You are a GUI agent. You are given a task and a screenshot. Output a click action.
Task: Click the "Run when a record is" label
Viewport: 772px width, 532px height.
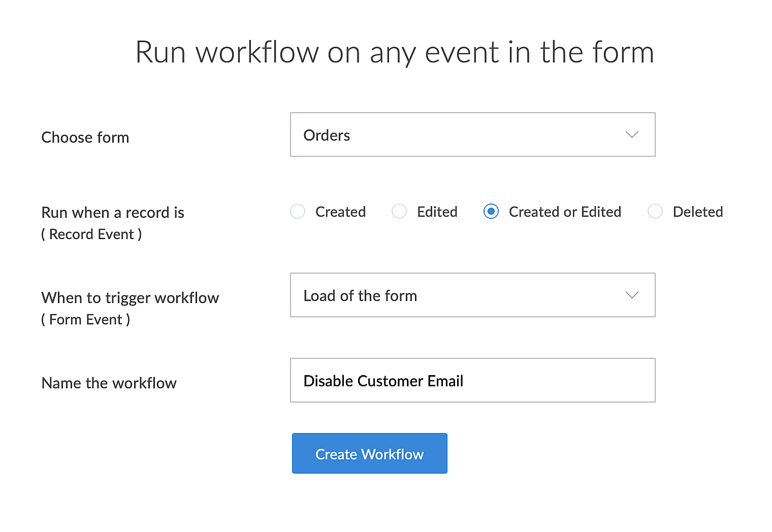113,213
